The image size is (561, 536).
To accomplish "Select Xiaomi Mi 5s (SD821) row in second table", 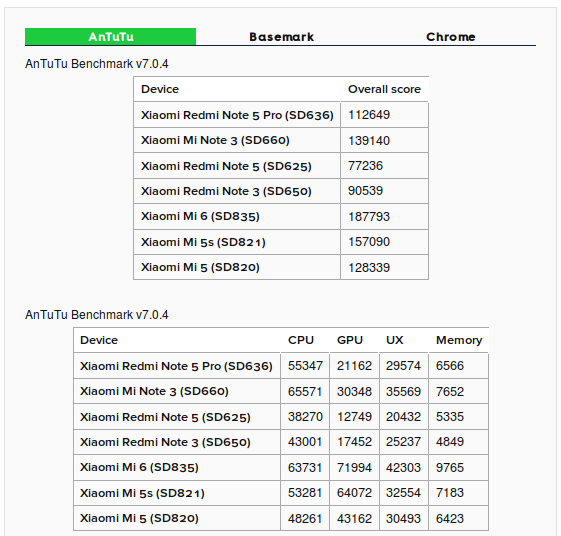I will pyautogui.click(x=281, y=493).
